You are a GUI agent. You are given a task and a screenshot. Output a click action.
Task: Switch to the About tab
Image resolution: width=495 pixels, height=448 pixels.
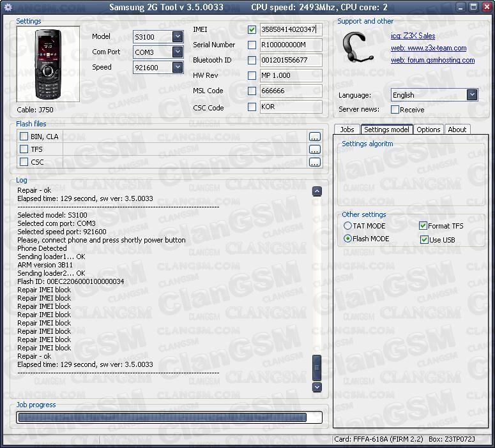click(x=457, y=130)
